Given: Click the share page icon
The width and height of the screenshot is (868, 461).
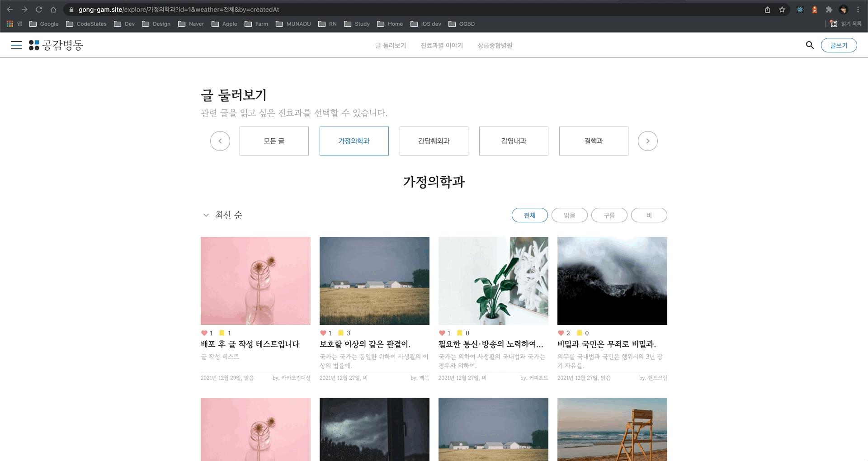Looking at the screenshot, I should [768, 9].
